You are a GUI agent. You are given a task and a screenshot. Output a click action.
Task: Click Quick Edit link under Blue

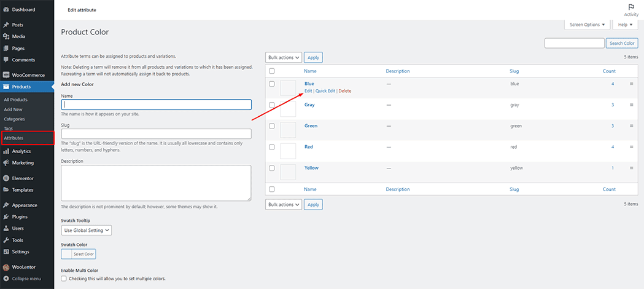pyautogui.click(x=325, y=91)
